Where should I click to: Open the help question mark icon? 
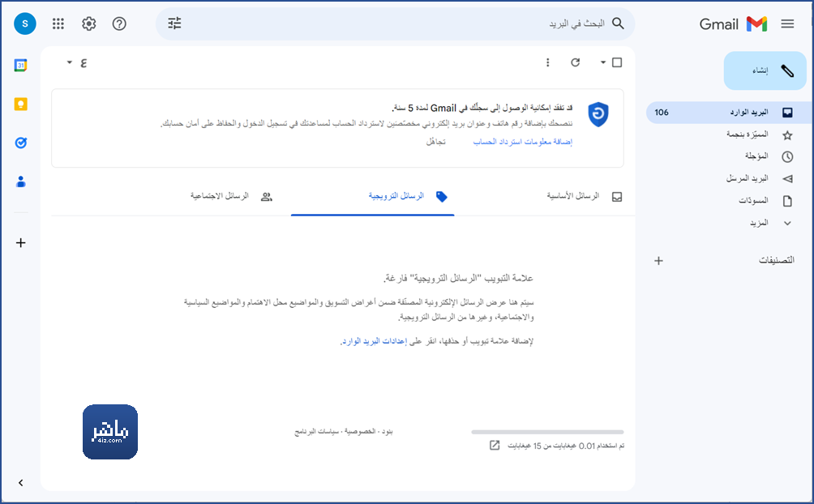tap(119, 23)
